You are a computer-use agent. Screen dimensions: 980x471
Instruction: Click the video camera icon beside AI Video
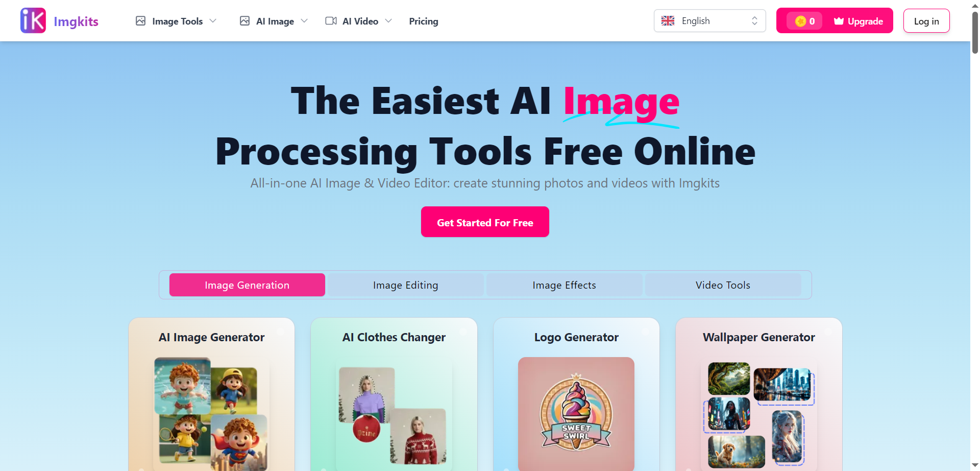pyautogui.click(x=331, y=21)
